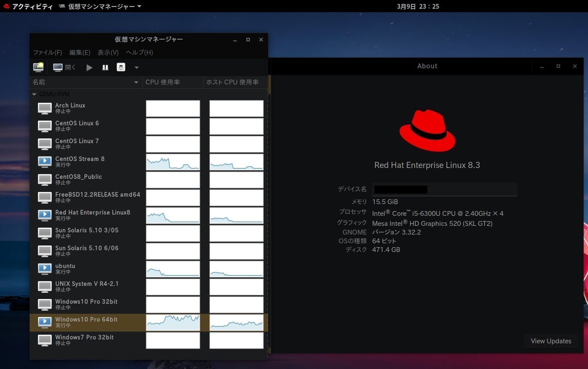Viewport: 588px width, 369px height.
Task: Click the Windows7 Pro 32bit name text
Action: click(84, 337)
